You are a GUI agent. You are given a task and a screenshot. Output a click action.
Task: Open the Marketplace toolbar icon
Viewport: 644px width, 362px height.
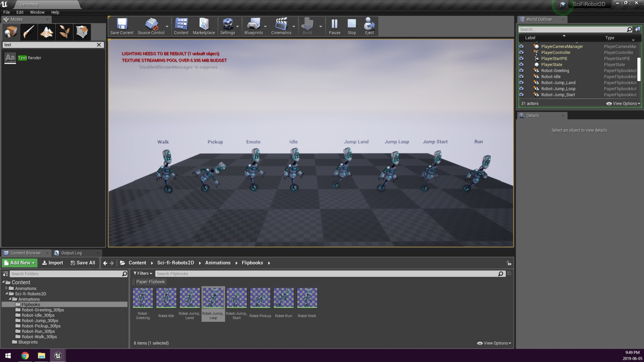[204, 26]
